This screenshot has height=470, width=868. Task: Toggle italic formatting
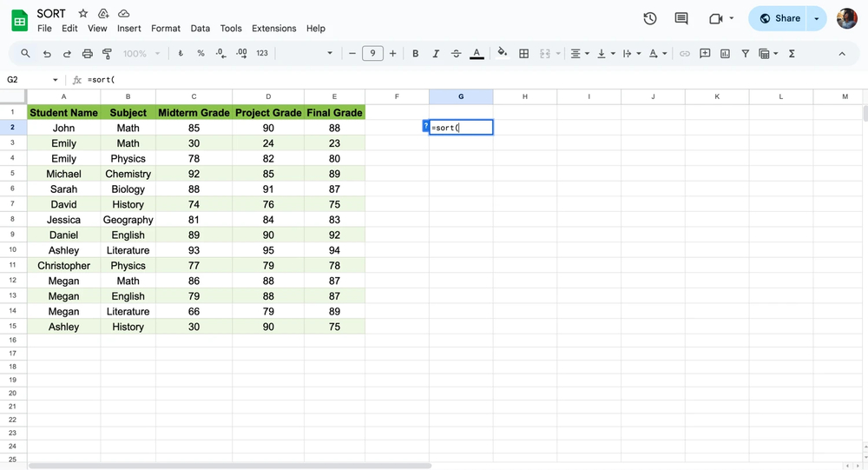436,54
